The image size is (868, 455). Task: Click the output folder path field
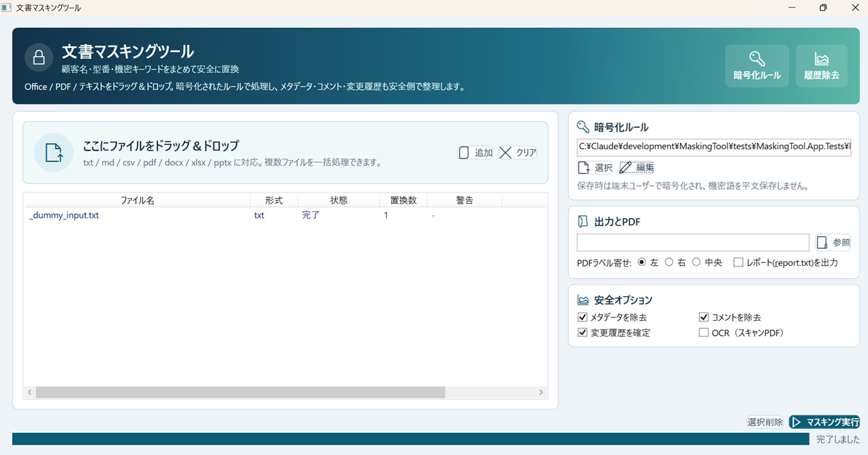693,242
